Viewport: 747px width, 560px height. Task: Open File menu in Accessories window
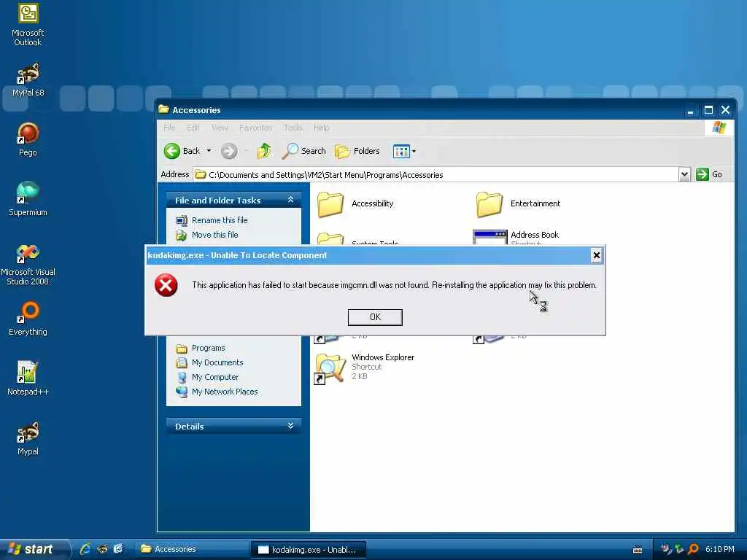coord(169,128)
